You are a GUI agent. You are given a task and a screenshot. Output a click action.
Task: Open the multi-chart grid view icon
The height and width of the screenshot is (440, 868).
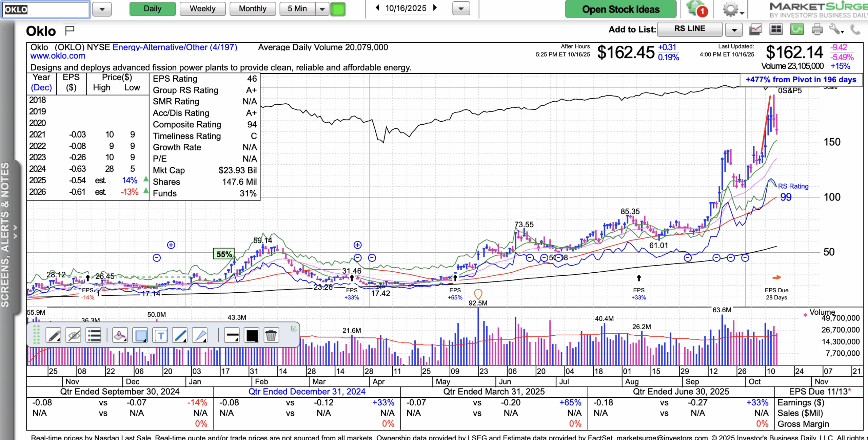(x=776, y=29)
